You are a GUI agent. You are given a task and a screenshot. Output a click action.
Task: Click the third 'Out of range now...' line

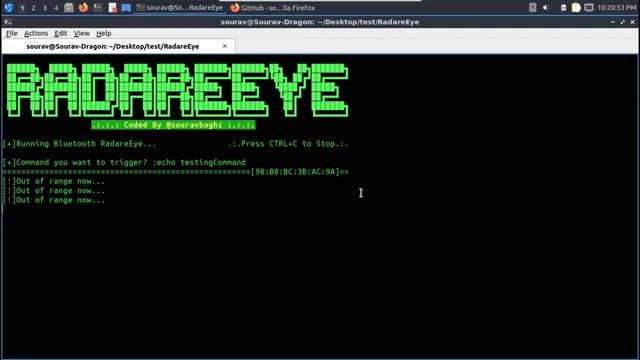pyautogui.click(x=53, y=200)
